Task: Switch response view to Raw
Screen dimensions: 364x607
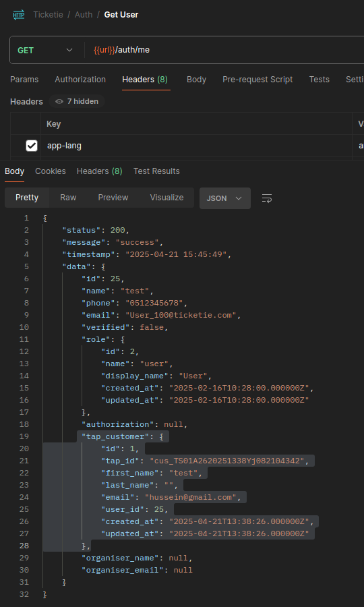Action: (x=68, y=198)
